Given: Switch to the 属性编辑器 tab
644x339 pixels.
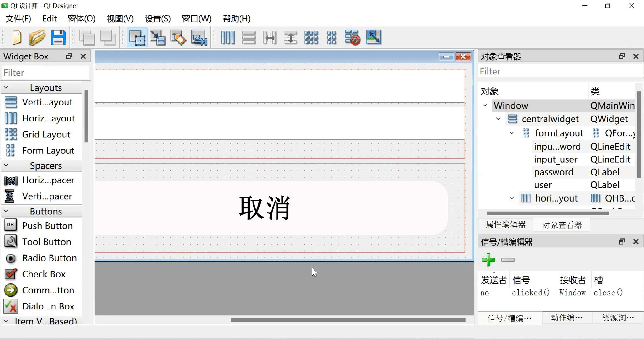Looking at the screenshot, I should pos(505,224).
